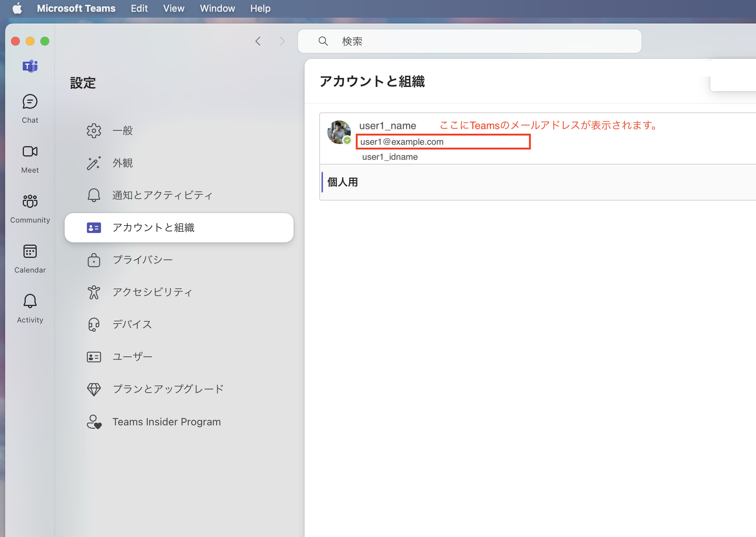Open プランとアップグレード settings
Screen dimensions: 756x537
pyautogui.click(x=179, y=389)
